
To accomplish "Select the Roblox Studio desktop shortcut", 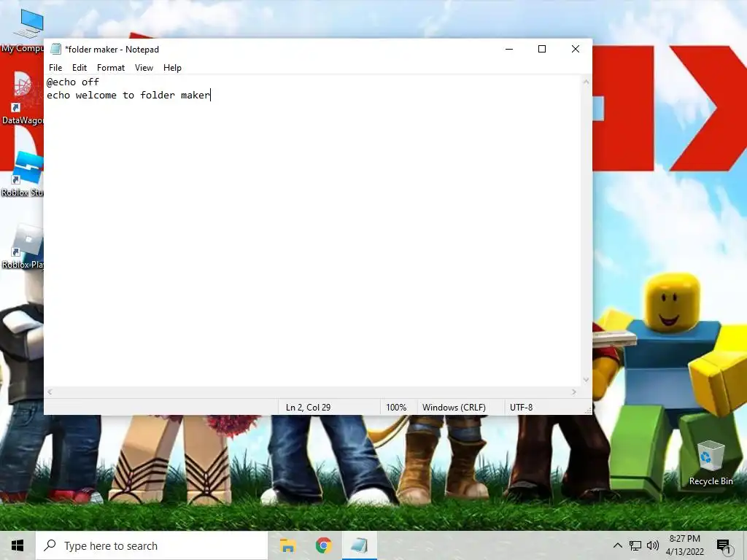I will 23,174.
